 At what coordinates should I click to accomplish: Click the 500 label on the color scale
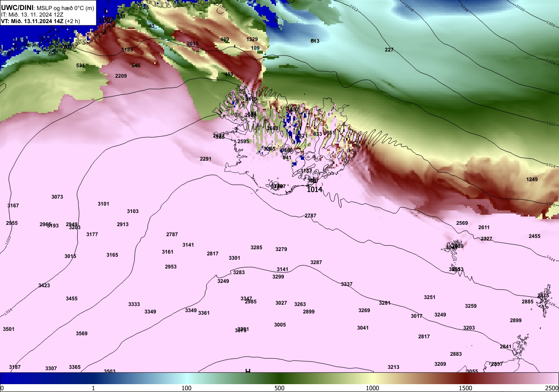click(279, 388)
